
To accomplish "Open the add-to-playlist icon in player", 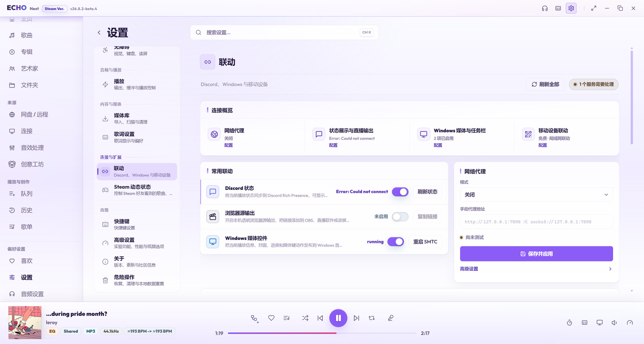I will click(286, 318).
